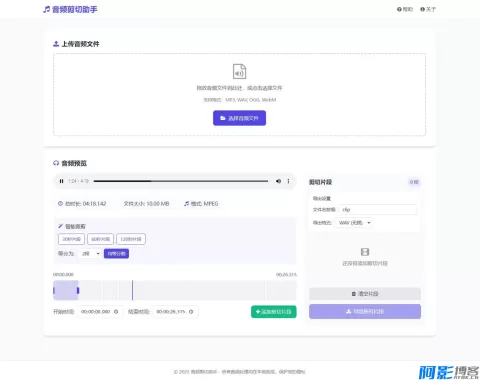Click the format MPEG text

click(x=204, y=203)
